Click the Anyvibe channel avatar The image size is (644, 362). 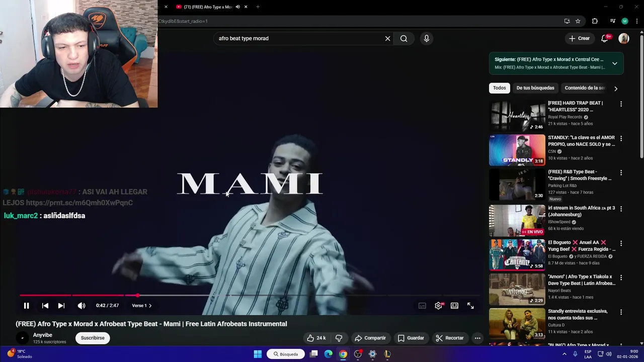click(x=22, y=338)
